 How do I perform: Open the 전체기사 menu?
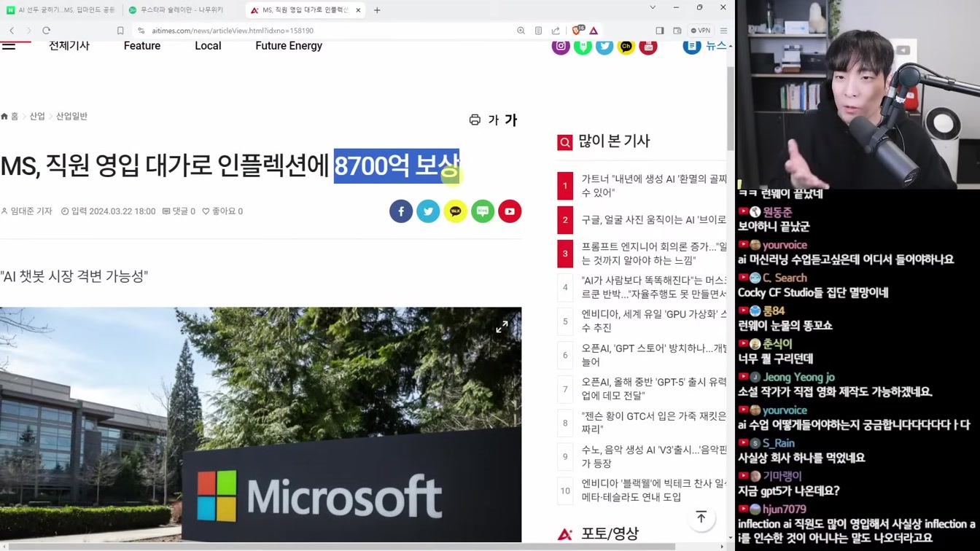[69, 46]
